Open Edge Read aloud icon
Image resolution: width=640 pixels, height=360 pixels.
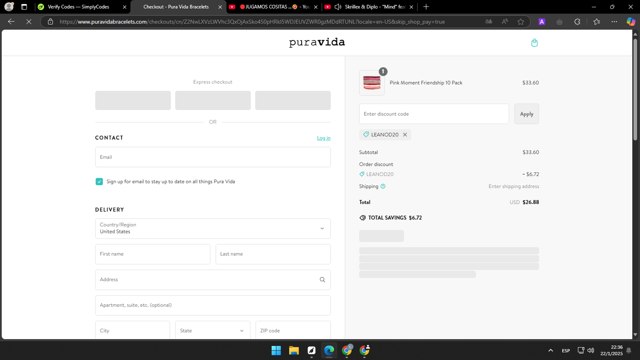click(505, 22)
